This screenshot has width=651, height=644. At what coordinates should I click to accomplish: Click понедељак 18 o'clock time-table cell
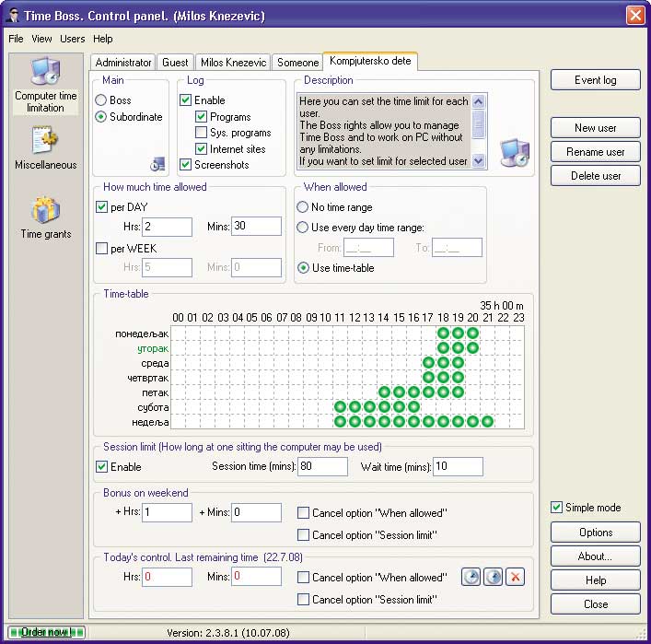tap(443, 333)
